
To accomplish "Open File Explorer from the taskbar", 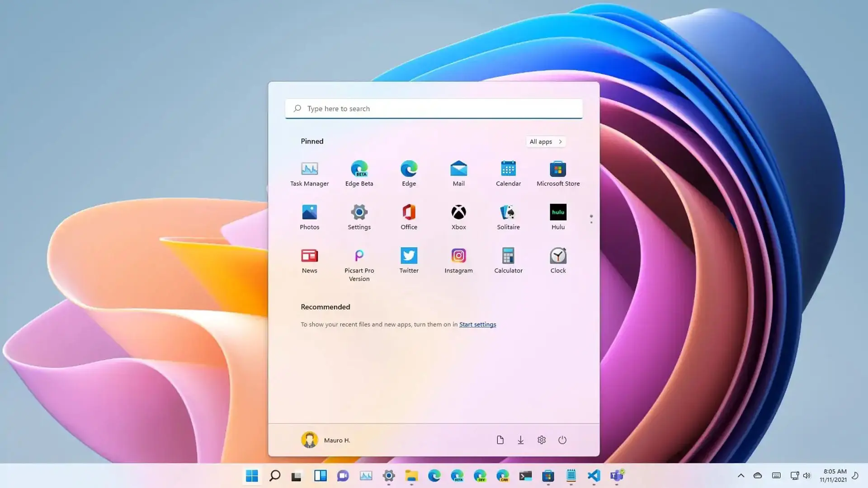I will coord(411,475).
